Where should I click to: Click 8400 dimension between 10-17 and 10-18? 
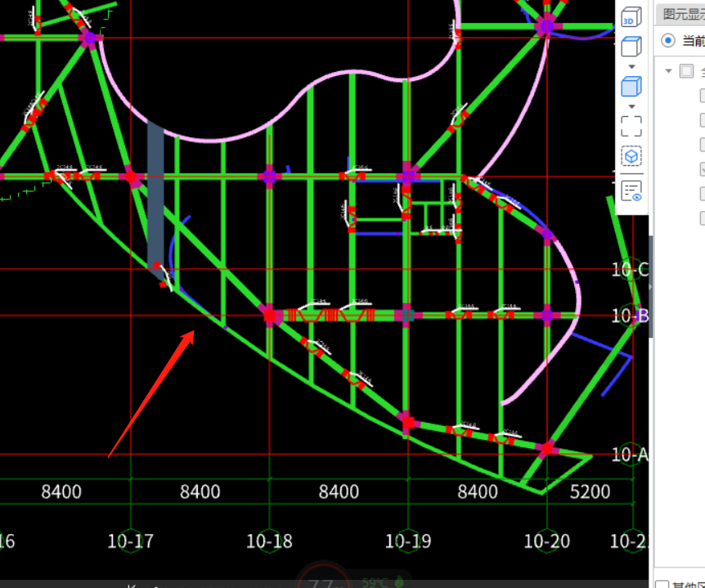pyautogui.click(x=200, y=491)
